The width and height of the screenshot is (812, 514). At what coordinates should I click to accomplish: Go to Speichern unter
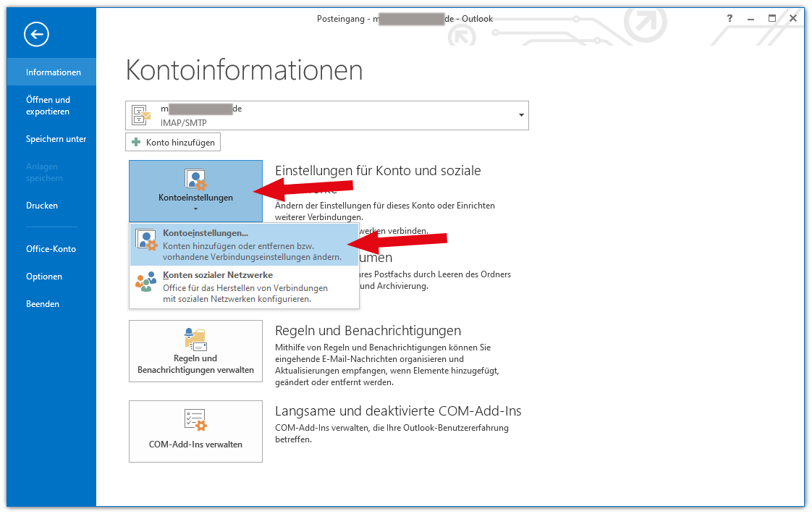56,139
